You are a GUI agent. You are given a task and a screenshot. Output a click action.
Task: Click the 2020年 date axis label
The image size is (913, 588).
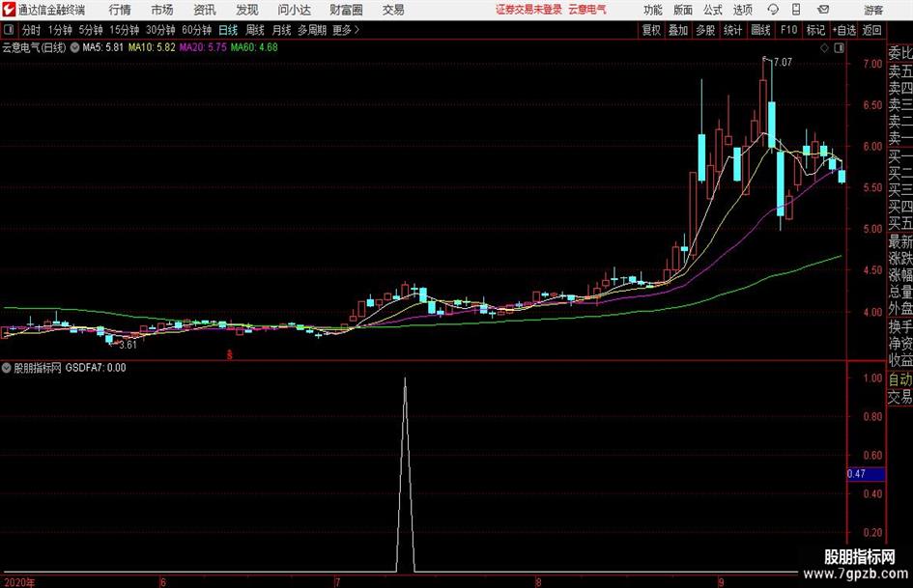point(19,582)
